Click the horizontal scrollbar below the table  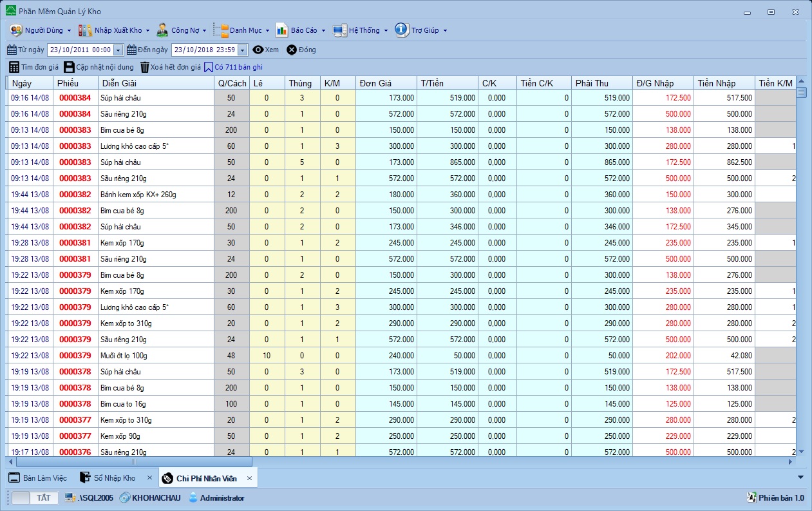pyautogui.click(x=134, y=462)
